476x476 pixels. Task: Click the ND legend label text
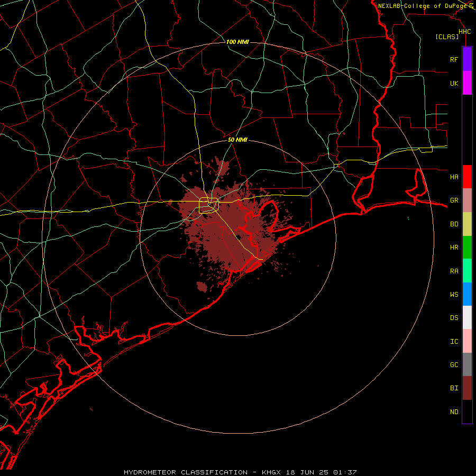(x=454, y=412)
